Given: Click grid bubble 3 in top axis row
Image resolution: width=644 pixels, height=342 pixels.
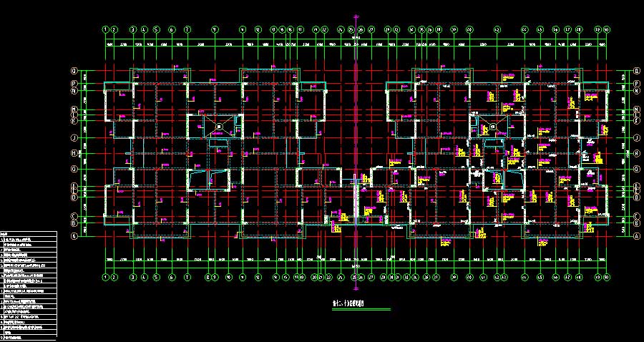Looking at the screenshot, I should coord(132,29).
